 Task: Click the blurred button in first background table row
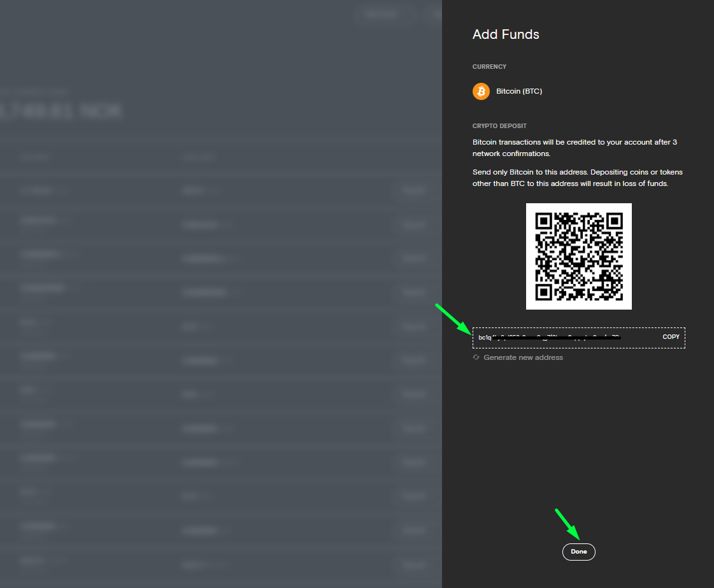click(413, 190)
